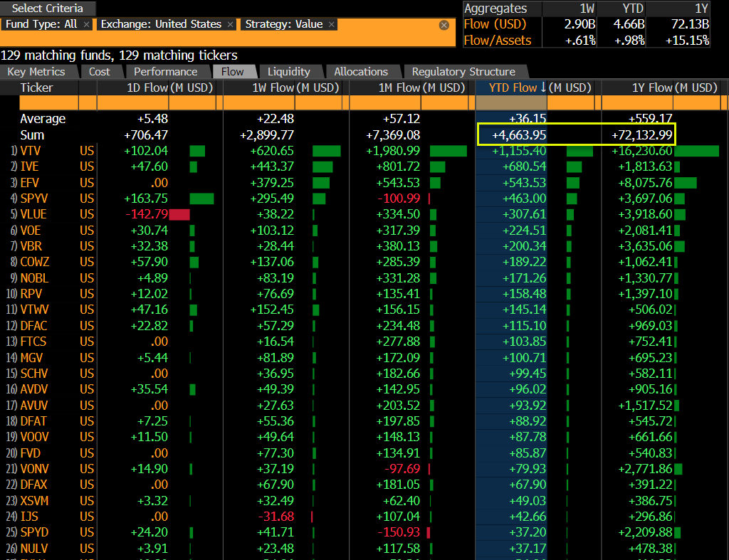The height and width of the screenshot is (560, 729).
Task: Open the Allocations tab
Action: [x=361, y=72]
